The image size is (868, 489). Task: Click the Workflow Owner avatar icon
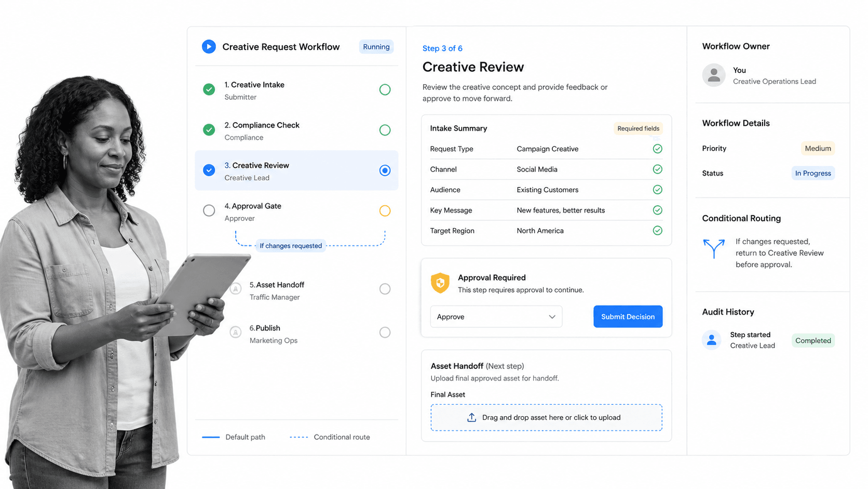pos(714,75)
